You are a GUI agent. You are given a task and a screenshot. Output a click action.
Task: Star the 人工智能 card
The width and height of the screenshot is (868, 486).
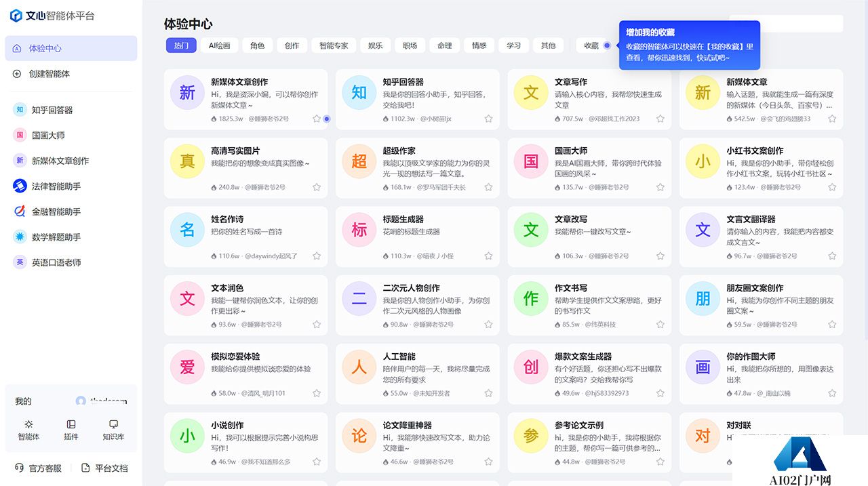[488, 393]
